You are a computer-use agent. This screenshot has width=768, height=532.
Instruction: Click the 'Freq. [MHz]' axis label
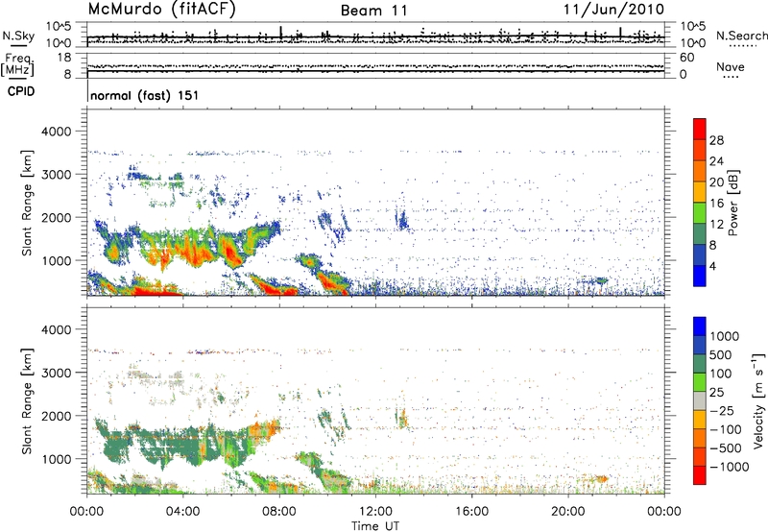pyautogui.click(x=18, y=65)
